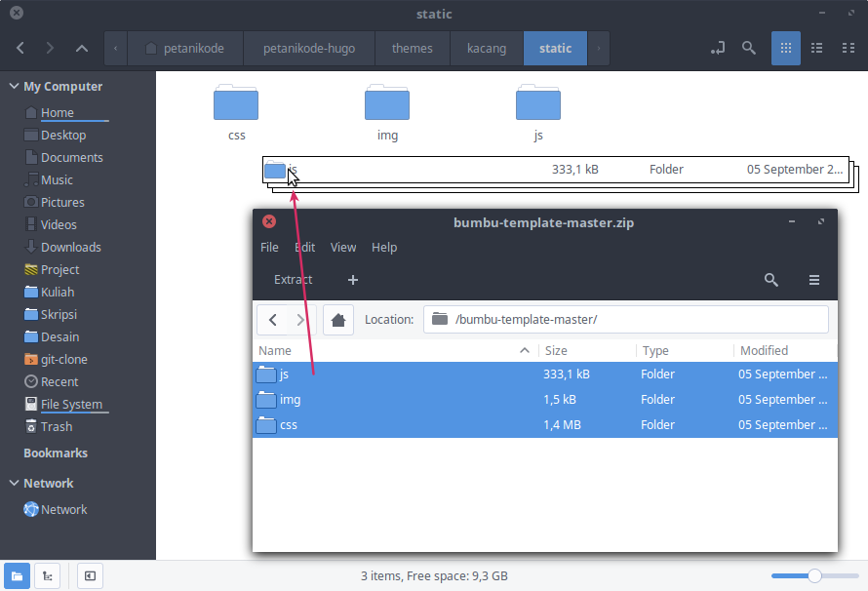Go up to parent directory

click(x=82, y=48)
